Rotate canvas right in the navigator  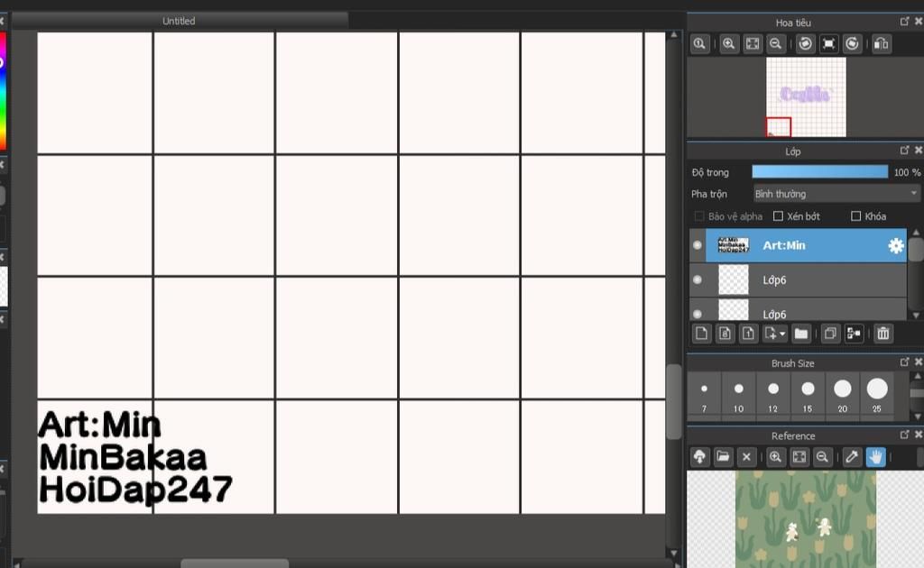point(852,43)
